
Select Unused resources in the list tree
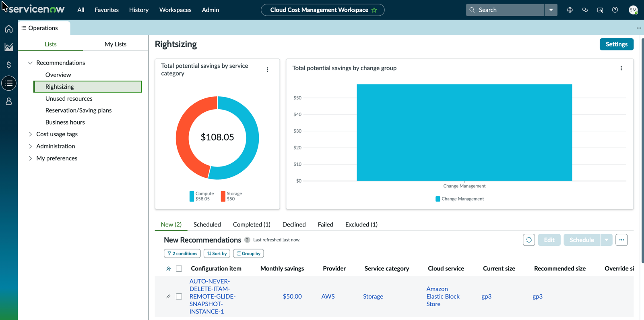[x=69, y=99]
